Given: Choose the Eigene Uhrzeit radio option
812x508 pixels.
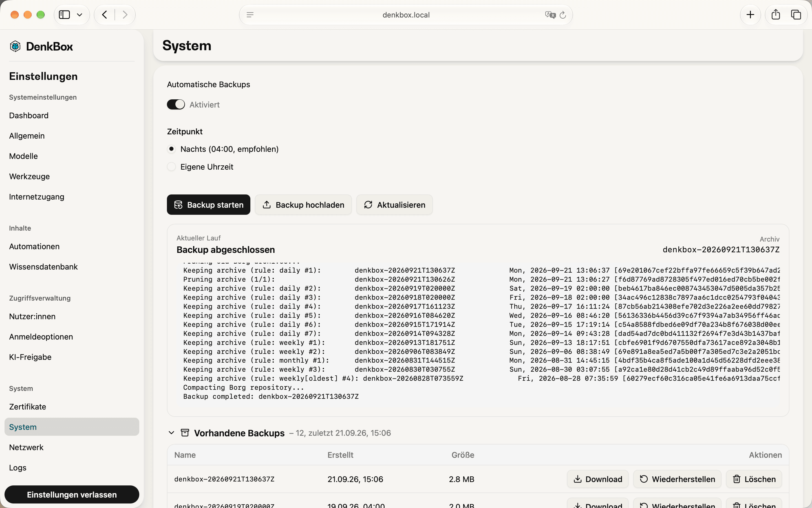Looking at the screenshot, I should click(x=171, y=167).
